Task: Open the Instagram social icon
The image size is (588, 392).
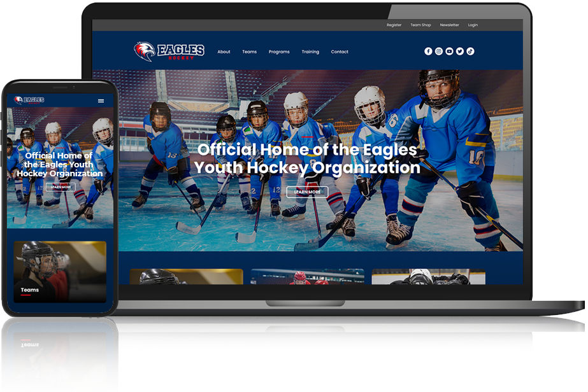Action: click(x=439, y=52)
